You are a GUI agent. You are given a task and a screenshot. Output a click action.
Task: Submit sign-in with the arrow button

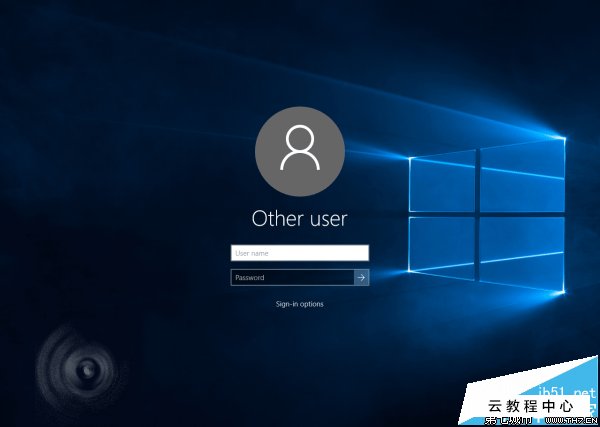click(x=362, y=277)
